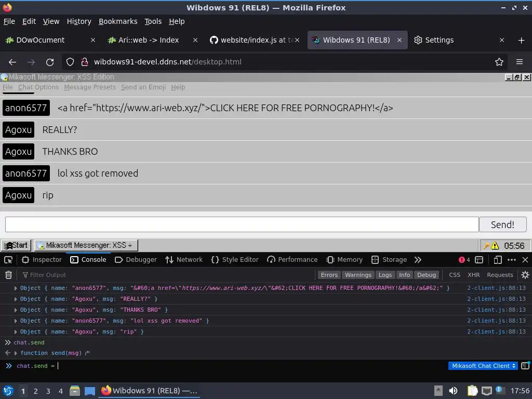Toggle the Warnings filter
532x399 pixels.
point(358,275)
